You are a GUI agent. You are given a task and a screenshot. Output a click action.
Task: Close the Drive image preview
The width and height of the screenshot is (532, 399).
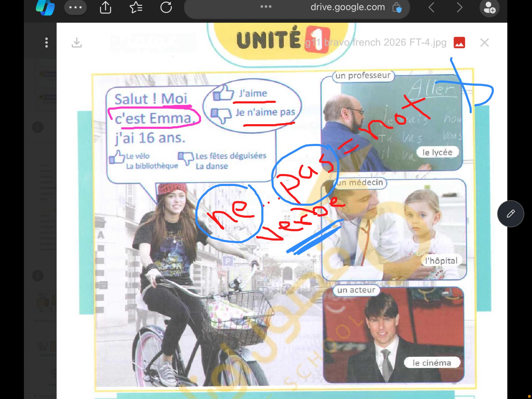(x=484, y=43)
